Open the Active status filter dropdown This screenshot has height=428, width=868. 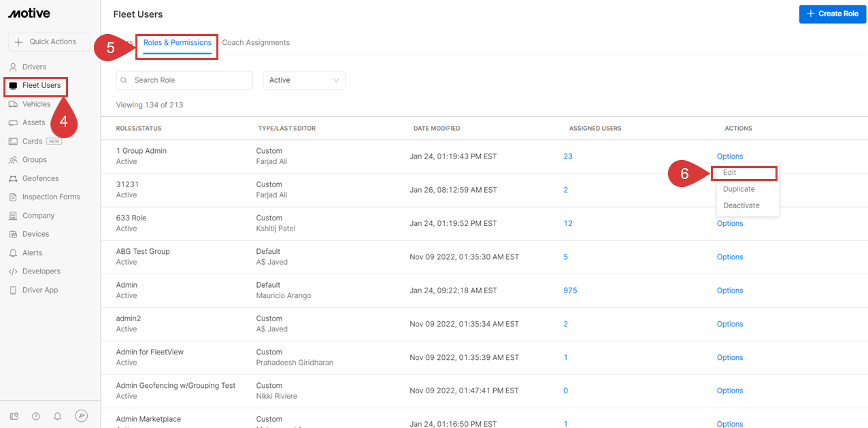(303, 80)
